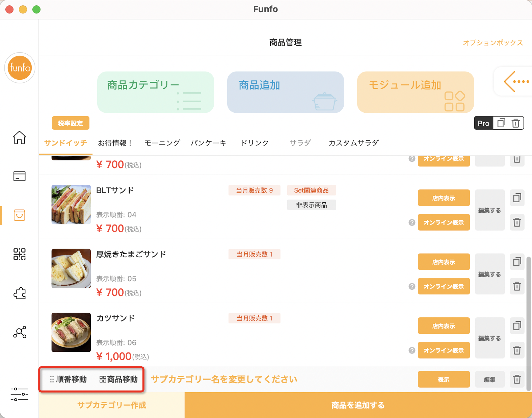This screenshot has width=532, height=418.
Task: Toggle subcategory 表示 button
Action: (x=444, y=380)
